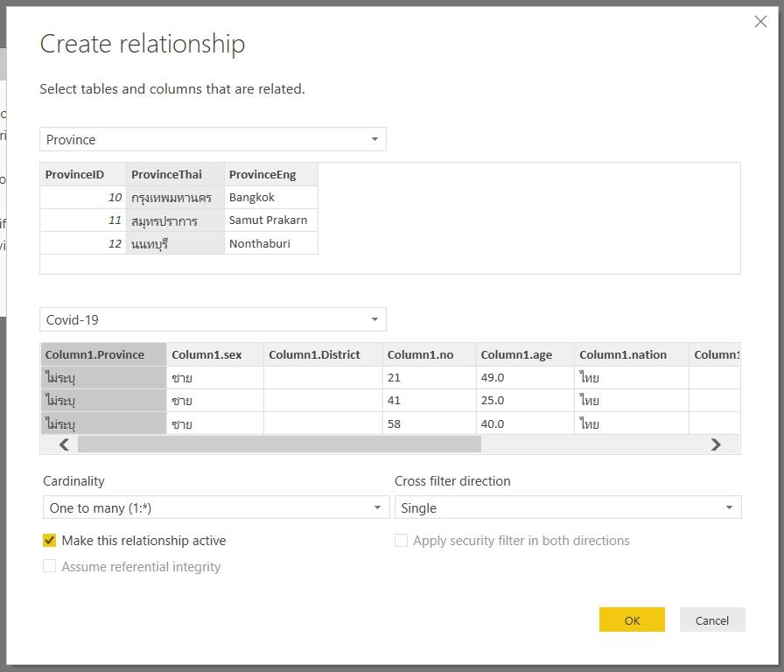Close the Create relationship dialog
This screenshot has width=784, height=672.
(760, 22)
